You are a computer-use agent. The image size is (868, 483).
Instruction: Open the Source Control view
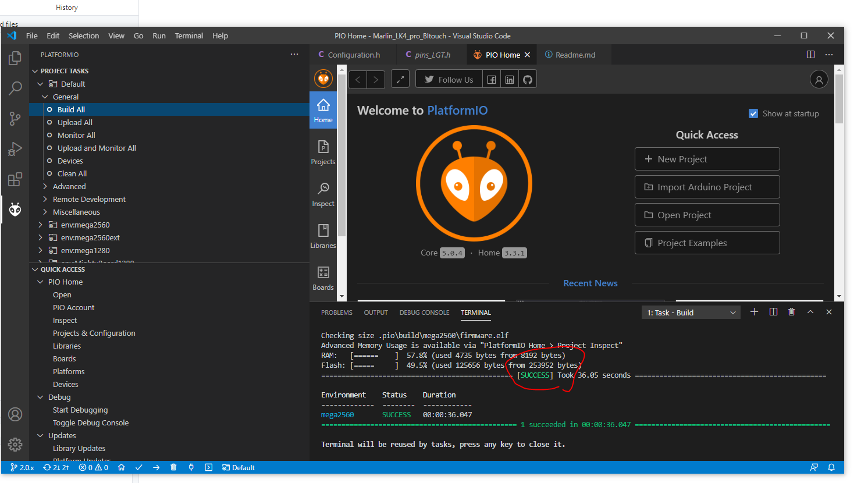pyautogui.click(x=15, y=119)
